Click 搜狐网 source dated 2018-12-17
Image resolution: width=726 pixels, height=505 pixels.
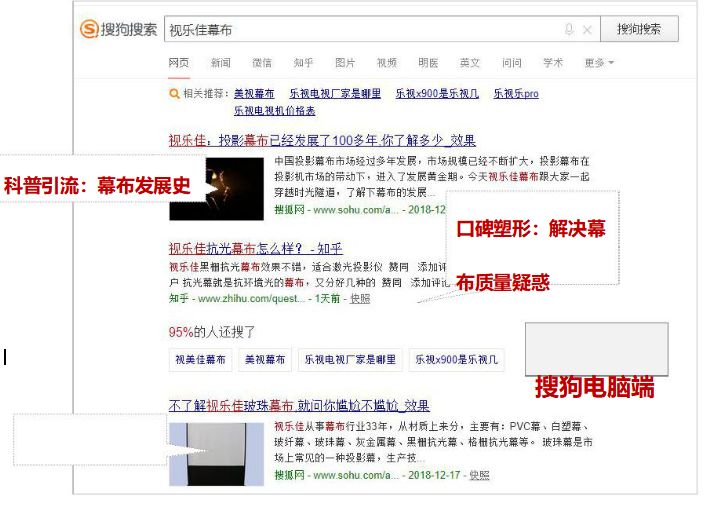[289, 475]
